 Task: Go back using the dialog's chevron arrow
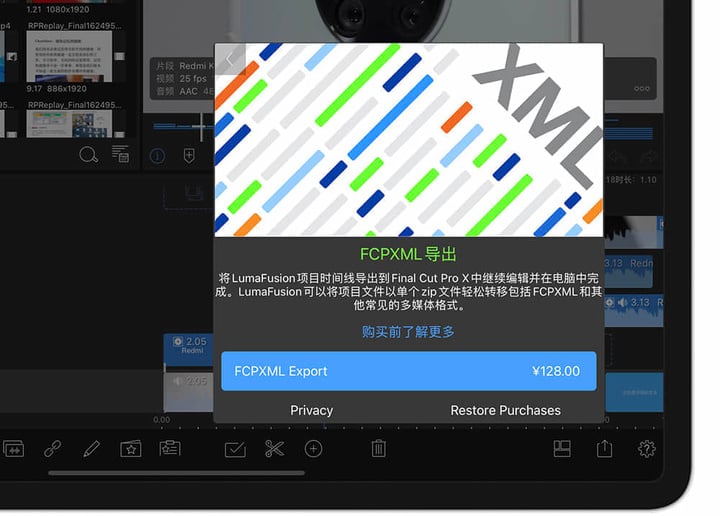coord(230,59)
